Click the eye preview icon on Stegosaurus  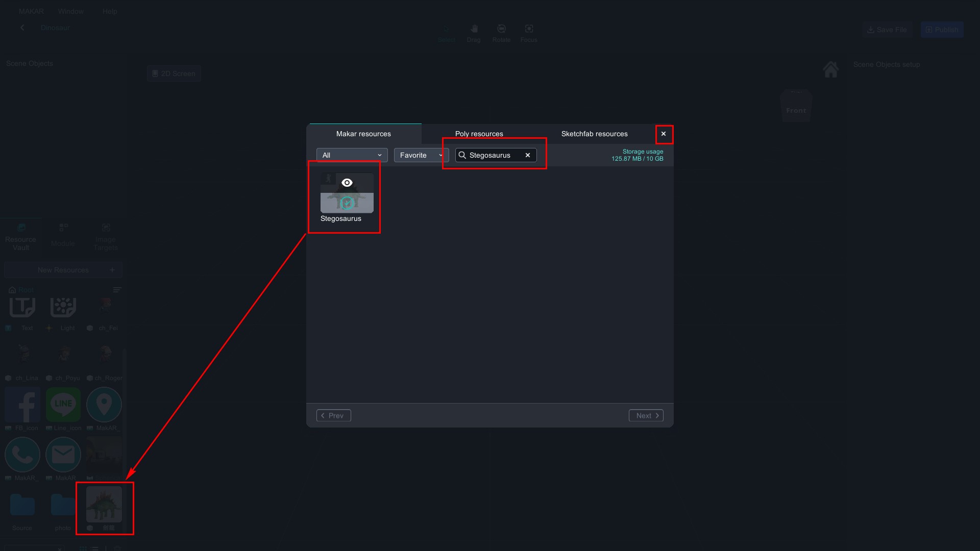coord(347,183)
